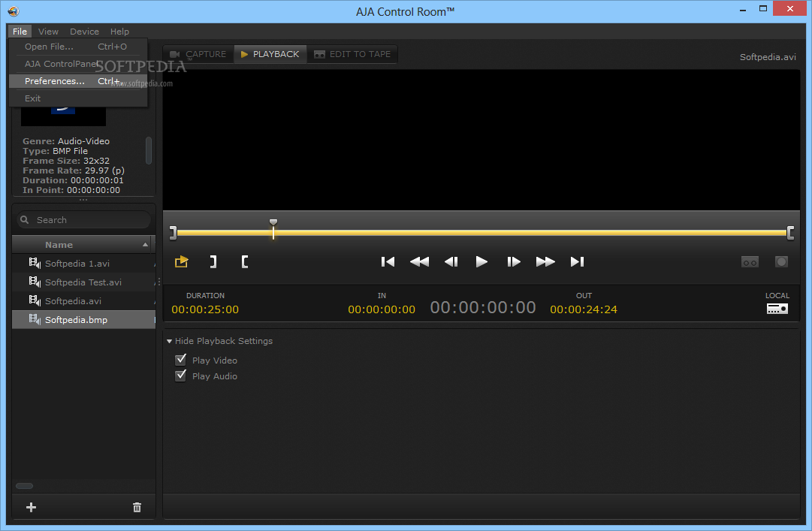Click the OUT timecode 00:00:24:24

[584, 309]
